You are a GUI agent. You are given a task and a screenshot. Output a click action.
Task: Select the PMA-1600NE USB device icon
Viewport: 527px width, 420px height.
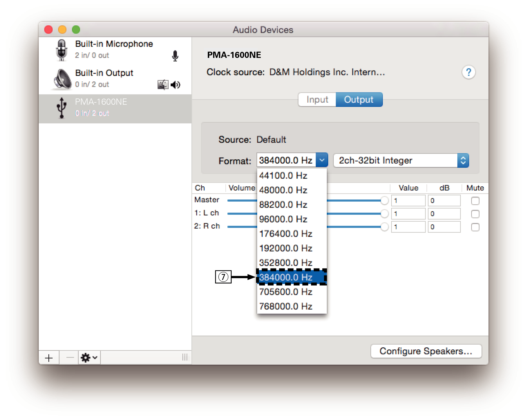62,107
